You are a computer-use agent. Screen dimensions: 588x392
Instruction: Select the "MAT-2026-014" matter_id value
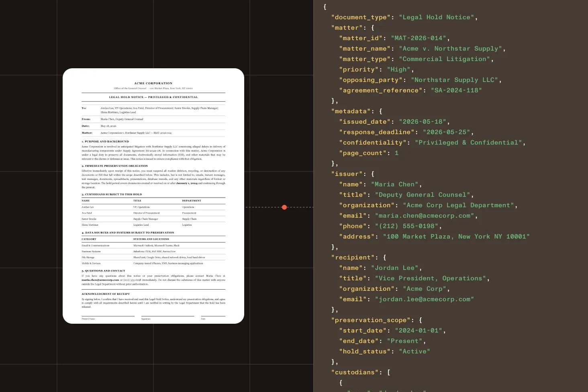click(x=419, y=38)
